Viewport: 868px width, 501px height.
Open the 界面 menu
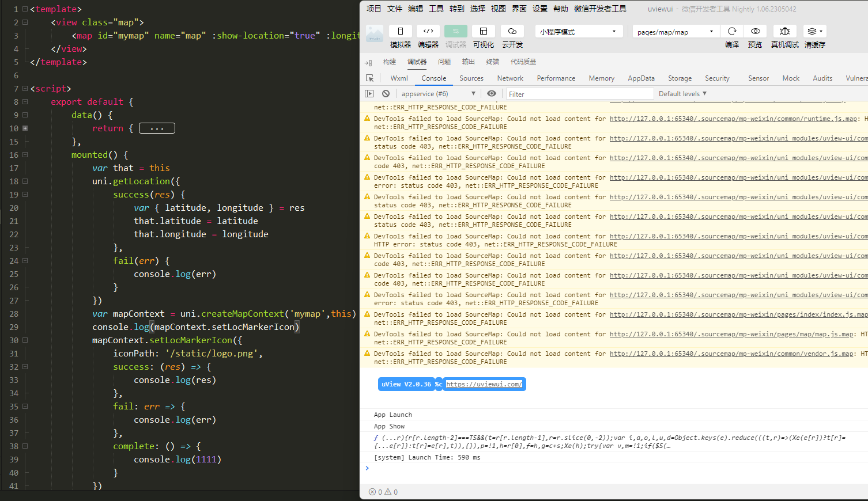(x=519, y=9)
